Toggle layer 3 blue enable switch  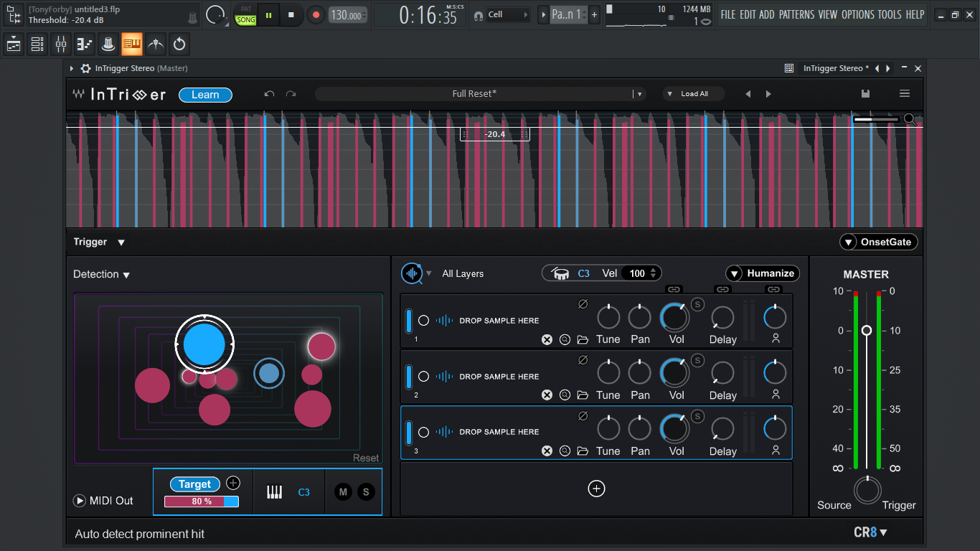point(409,433)
